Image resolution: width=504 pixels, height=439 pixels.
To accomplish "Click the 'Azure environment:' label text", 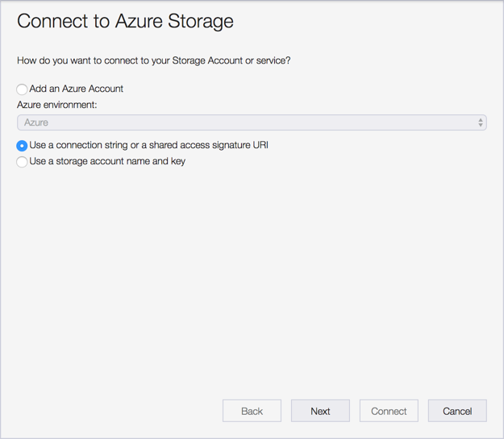I will 57,105.
